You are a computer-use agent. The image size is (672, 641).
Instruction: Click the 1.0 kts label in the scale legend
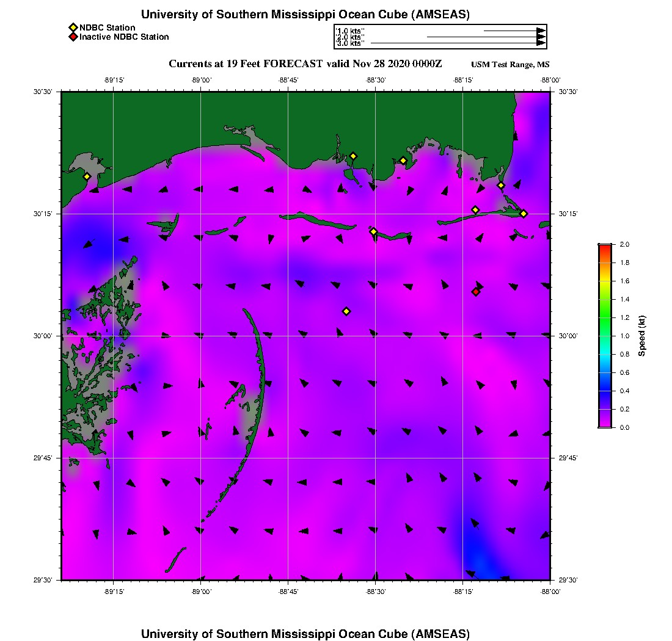pyautogui.click(x=351, y=31)
